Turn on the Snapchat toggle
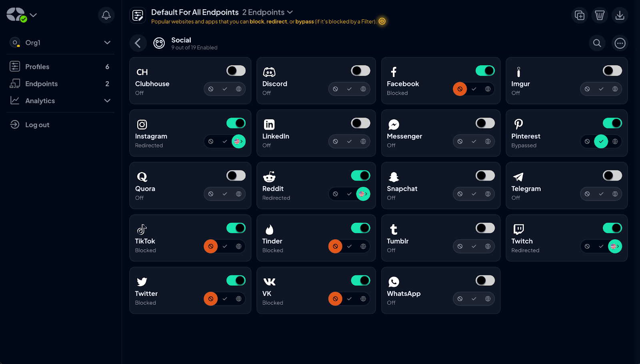This screenshot has height=364, width=640. (485, 176)
